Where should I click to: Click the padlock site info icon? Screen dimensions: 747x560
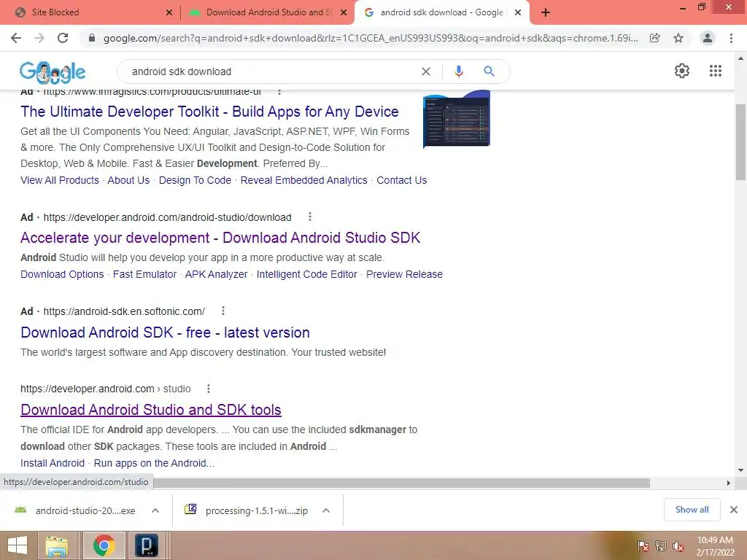(x=92, y=38)
